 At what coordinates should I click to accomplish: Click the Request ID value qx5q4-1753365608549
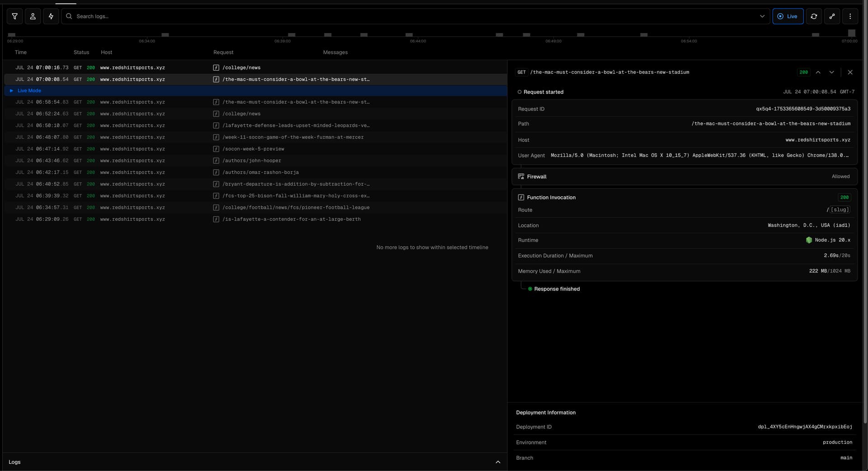point(803,109)
